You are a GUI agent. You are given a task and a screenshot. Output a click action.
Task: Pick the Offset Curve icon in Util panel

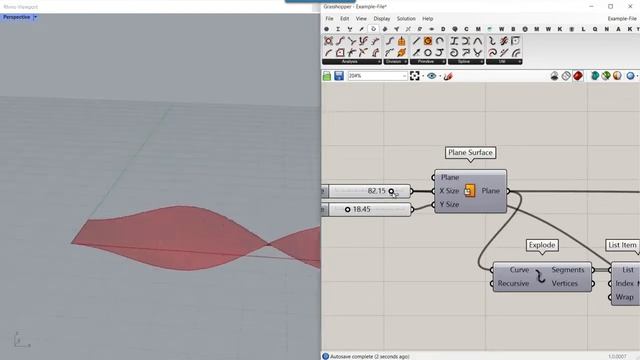pos(515,52)
